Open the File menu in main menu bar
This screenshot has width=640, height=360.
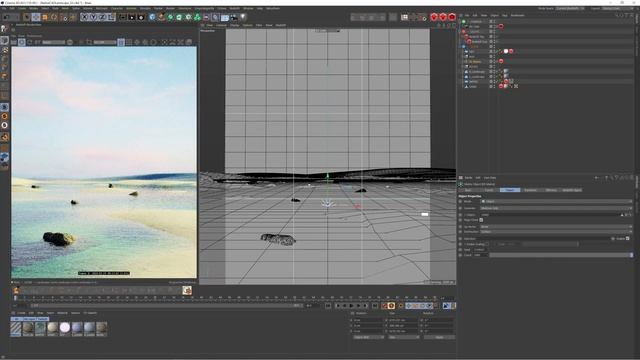4,8
